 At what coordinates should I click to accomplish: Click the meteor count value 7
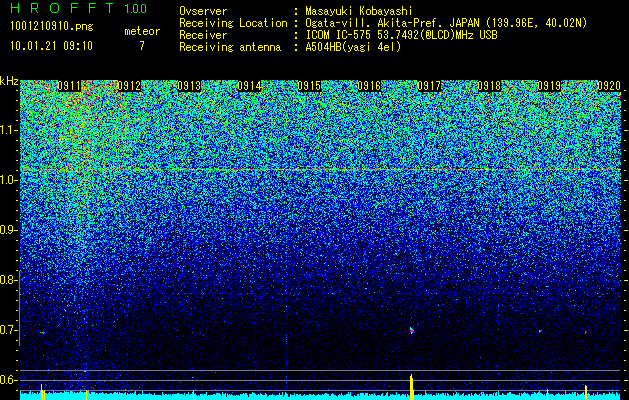click(142, 46)
